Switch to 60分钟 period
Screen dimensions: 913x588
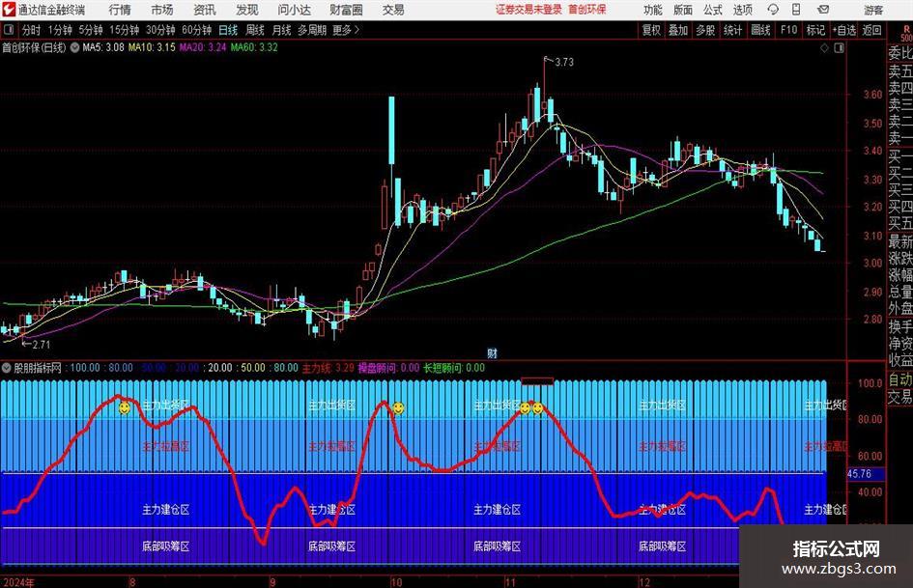click(196, 30)
